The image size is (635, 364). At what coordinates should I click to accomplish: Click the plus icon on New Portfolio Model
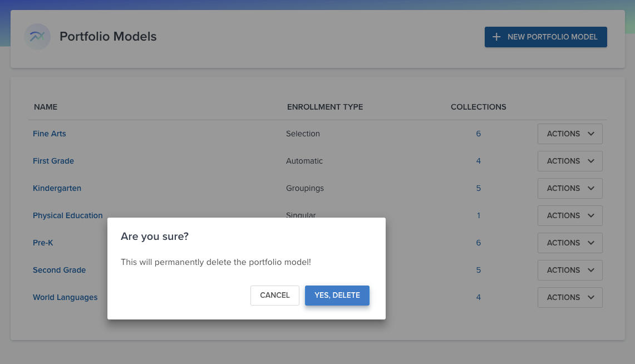point(497,37)
